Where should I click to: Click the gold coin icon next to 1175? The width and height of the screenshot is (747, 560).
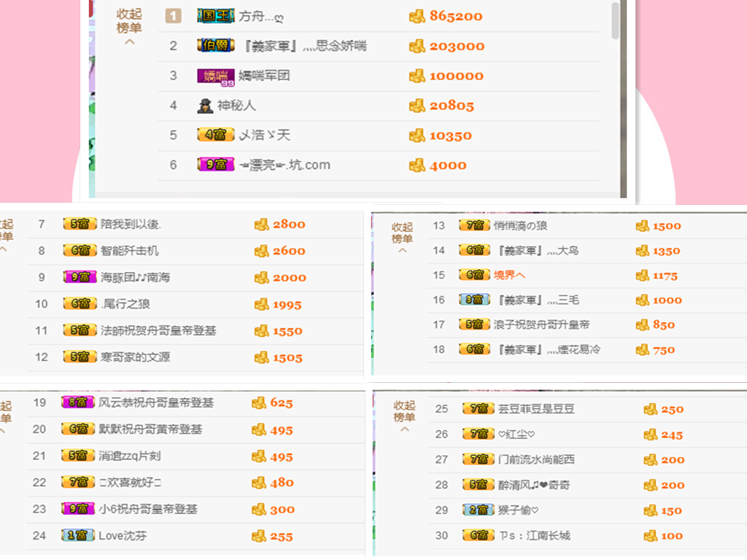point(643,275)
